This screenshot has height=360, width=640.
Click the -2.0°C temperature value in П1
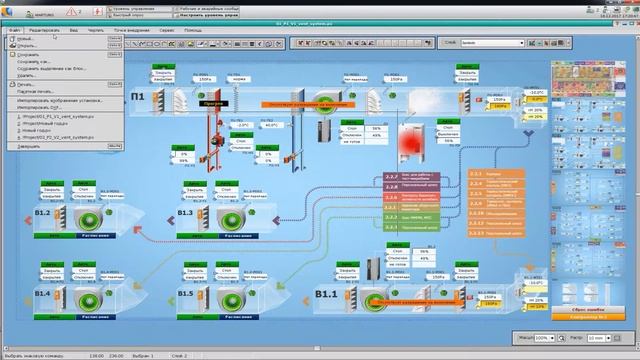pos(243,125)
